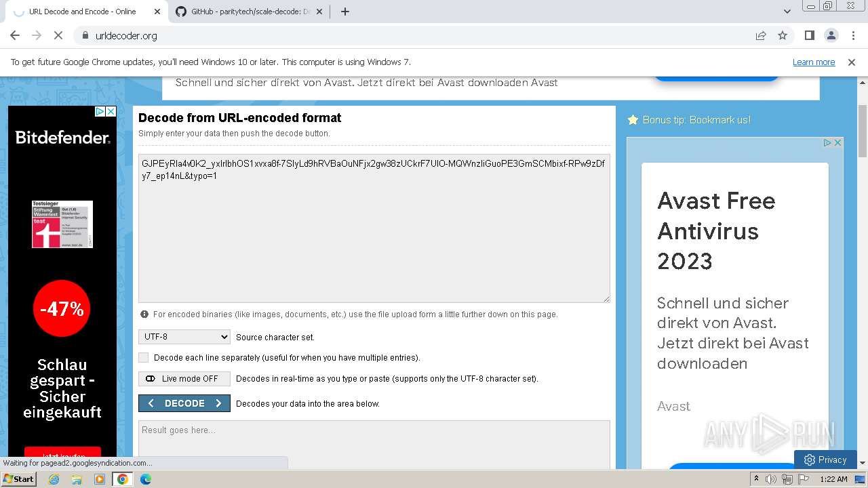Go back to the previous page
868x488 pixels.
pyautogui.click(x=15, y=35)
